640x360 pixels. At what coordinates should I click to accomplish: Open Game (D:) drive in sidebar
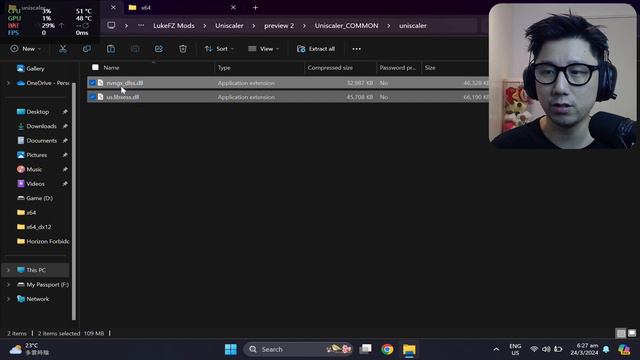click(39, 198)
